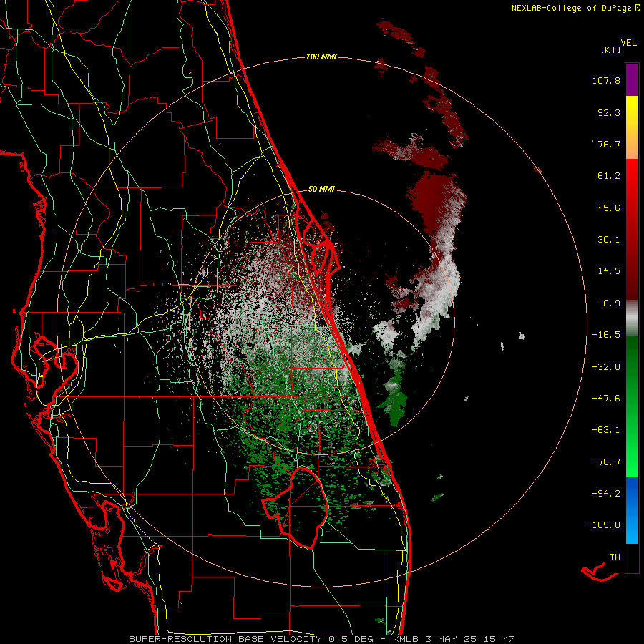The height and width of the screenshot is (644, 644).
Task: Click the 50 NMI range ring label
Action: click(321, 190)
